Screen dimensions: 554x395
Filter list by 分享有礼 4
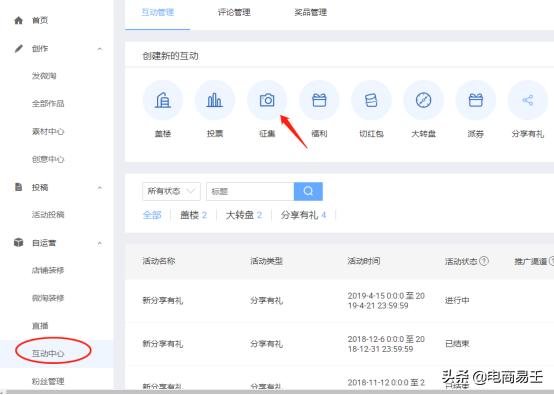[x=303, y=215]
